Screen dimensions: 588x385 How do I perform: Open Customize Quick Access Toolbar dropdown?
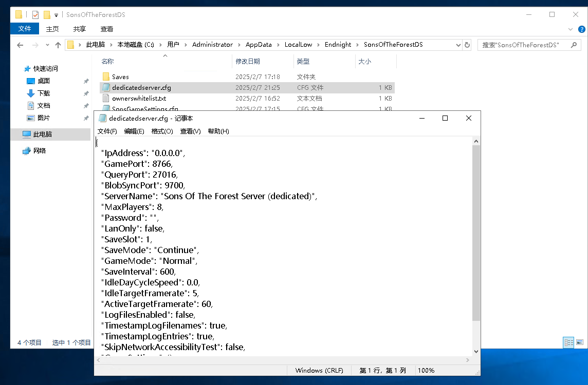(x=56, y=15)
